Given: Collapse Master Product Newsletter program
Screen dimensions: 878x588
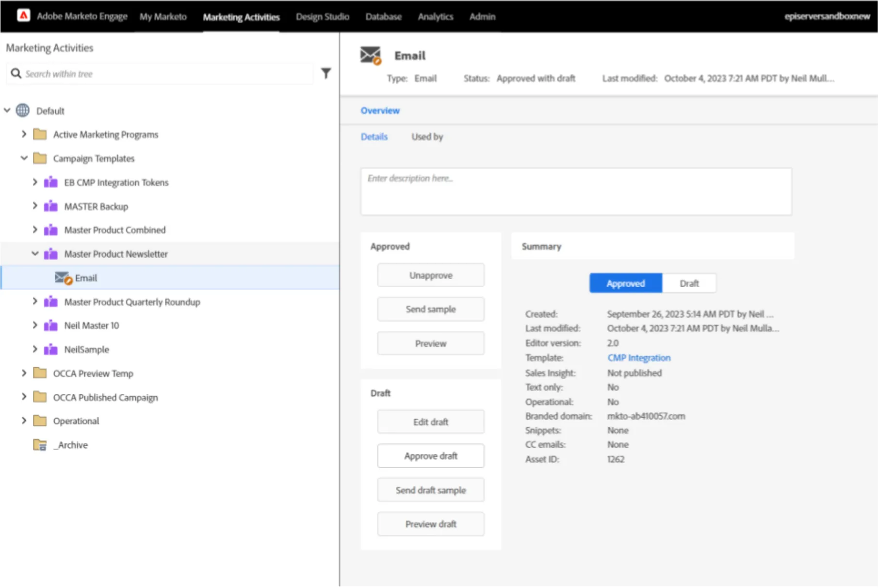Looking at the screenshot, I should pos(35,253).
